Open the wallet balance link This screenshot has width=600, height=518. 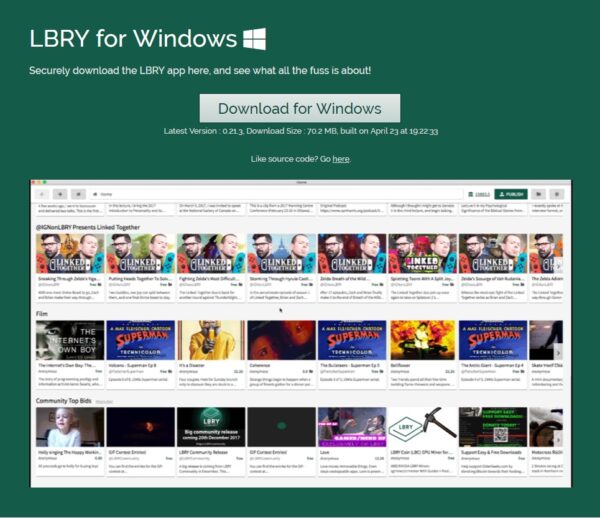coord(479,194)
